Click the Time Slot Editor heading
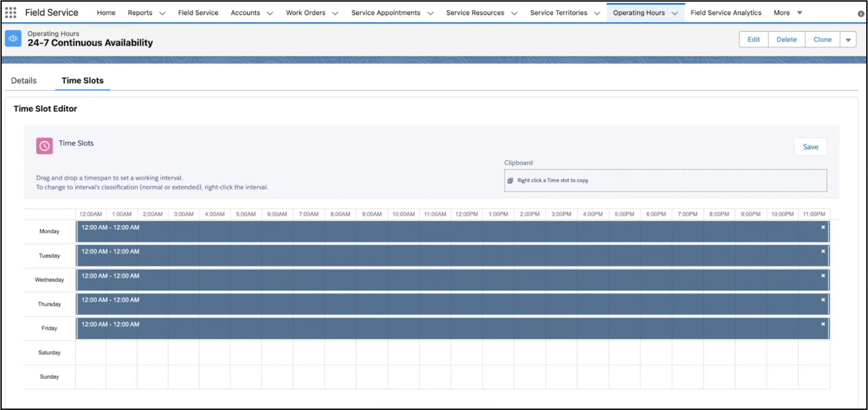868x410 pixels. tap(45, 109)
